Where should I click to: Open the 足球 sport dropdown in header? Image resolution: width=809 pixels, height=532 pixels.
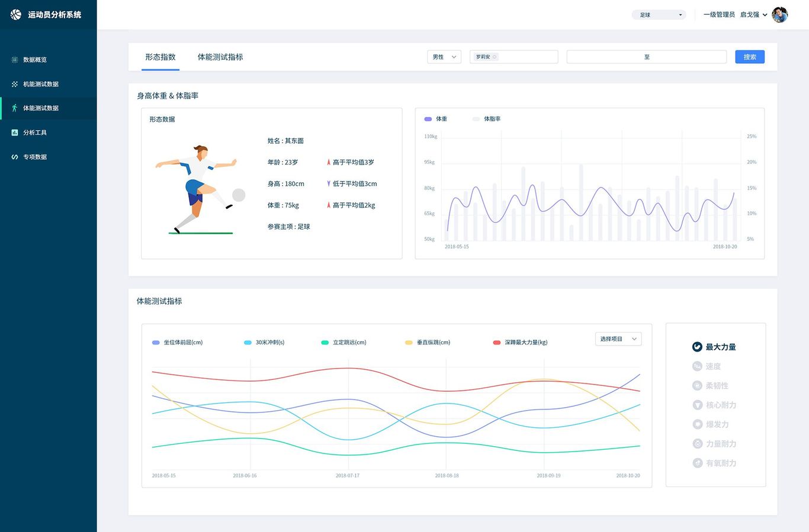(x=659, y=15)
